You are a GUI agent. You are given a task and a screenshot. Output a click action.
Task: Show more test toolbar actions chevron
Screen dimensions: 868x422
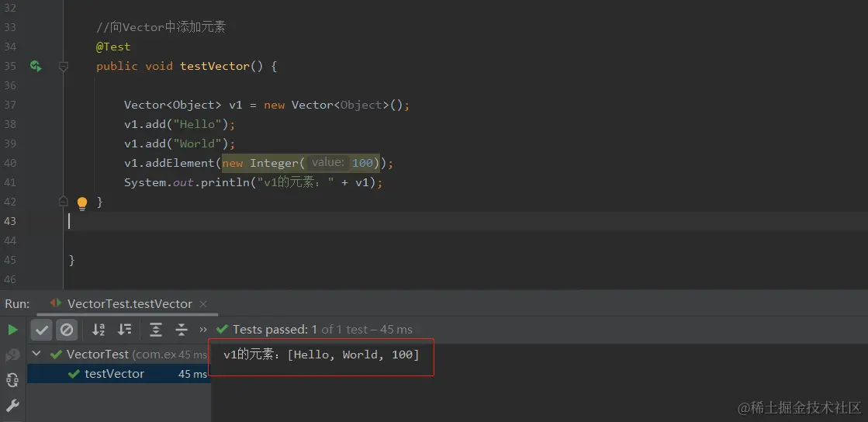click(203, 330)
